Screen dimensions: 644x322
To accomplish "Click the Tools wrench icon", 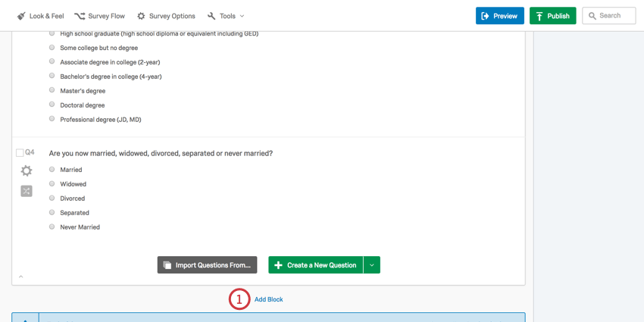I will click(x=211, y=16).
